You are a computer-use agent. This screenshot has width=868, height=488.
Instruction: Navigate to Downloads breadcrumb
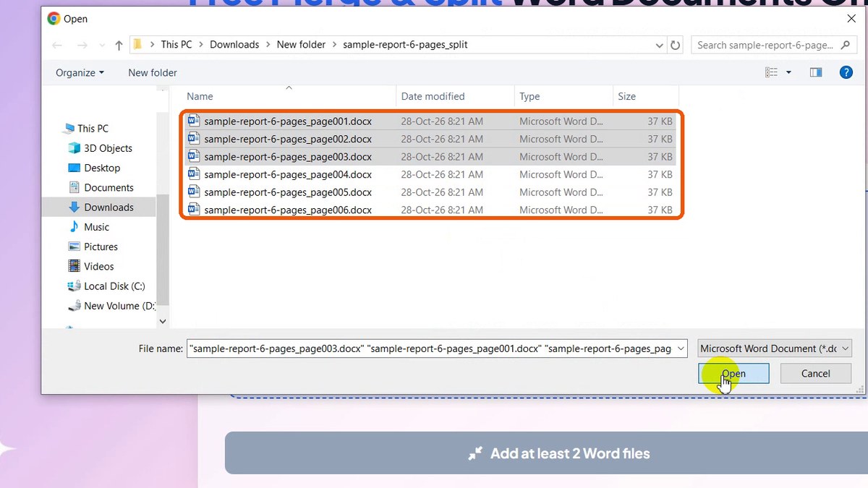point(234,45)
